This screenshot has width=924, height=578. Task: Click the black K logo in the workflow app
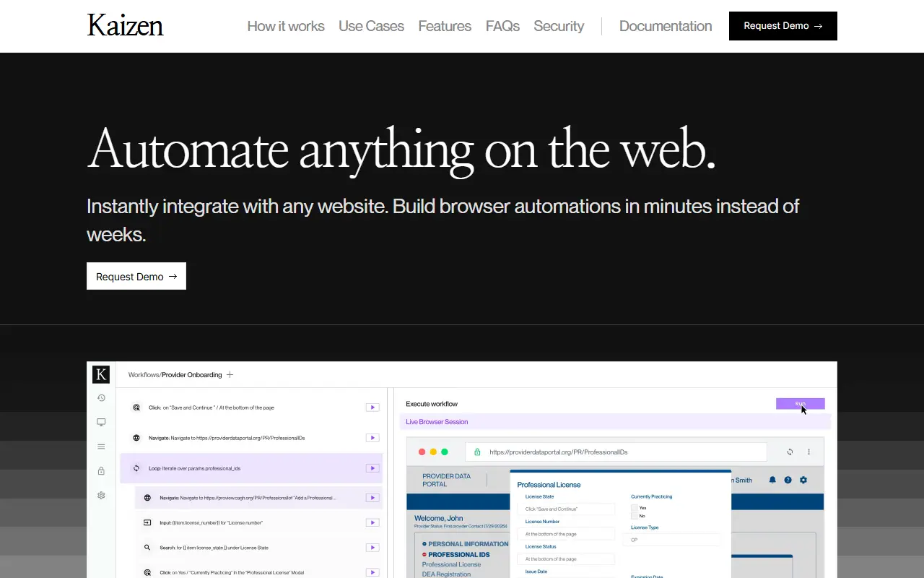(101, 374)
